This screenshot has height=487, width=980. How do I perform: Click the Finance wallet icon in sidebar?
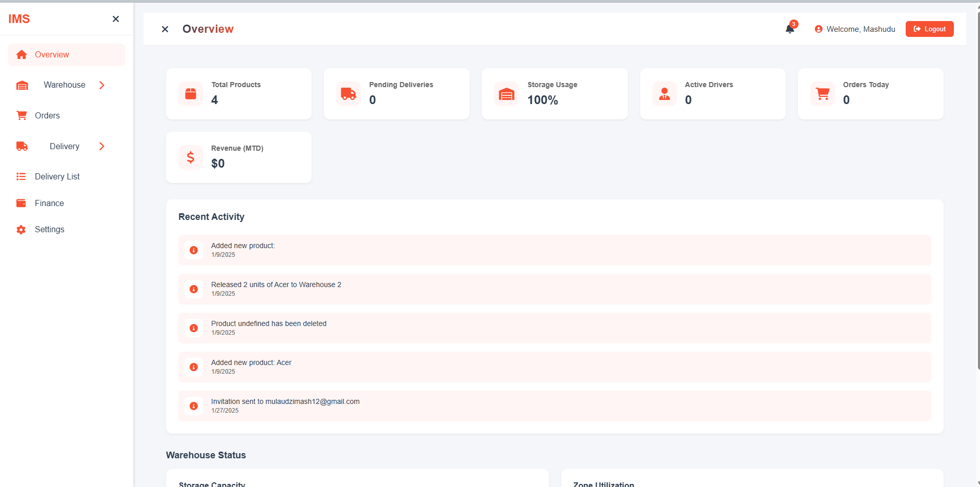21,203
